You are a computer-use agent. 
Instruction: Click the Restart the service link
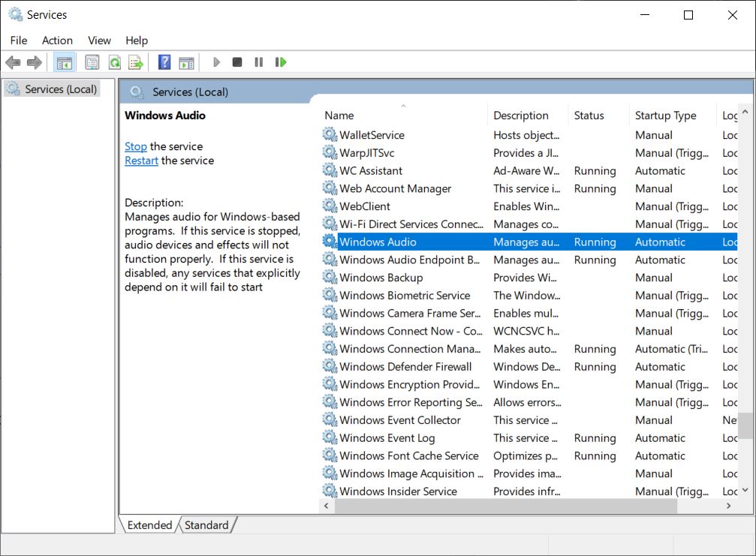coord(141,161)
